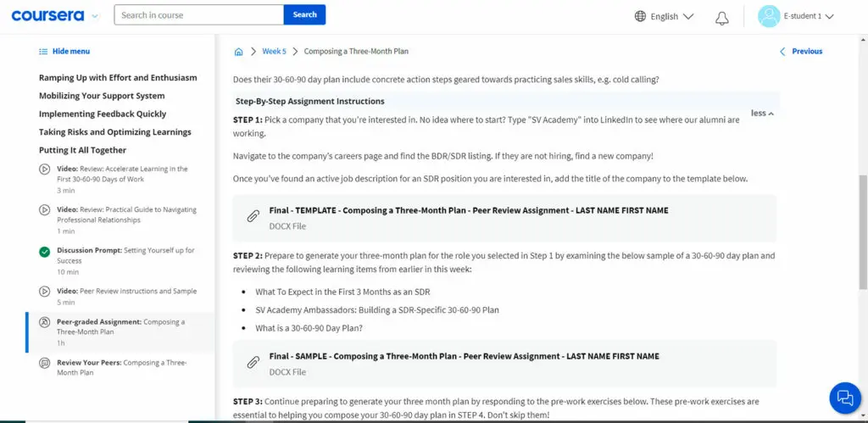Open the Week 5 breadcrumb link
This screenshot has width=868, height=423.
[274, 51]
